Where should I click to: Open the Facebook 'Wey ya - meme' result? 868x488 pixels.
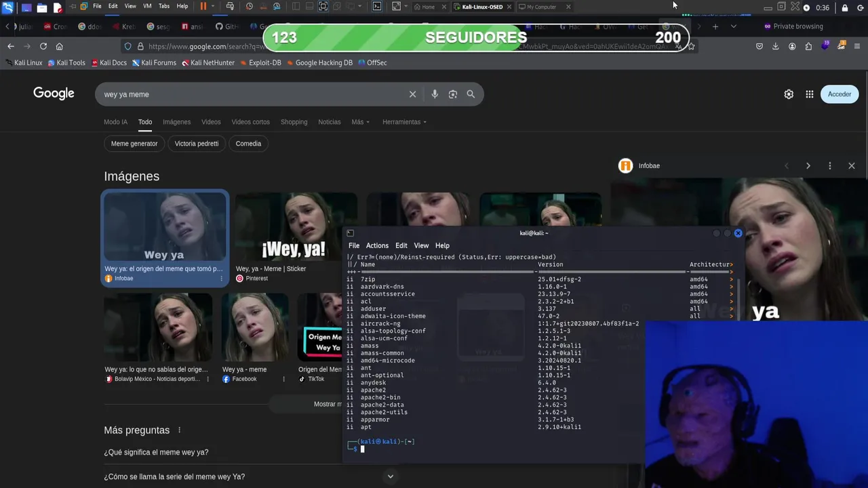tap(255, 328)
